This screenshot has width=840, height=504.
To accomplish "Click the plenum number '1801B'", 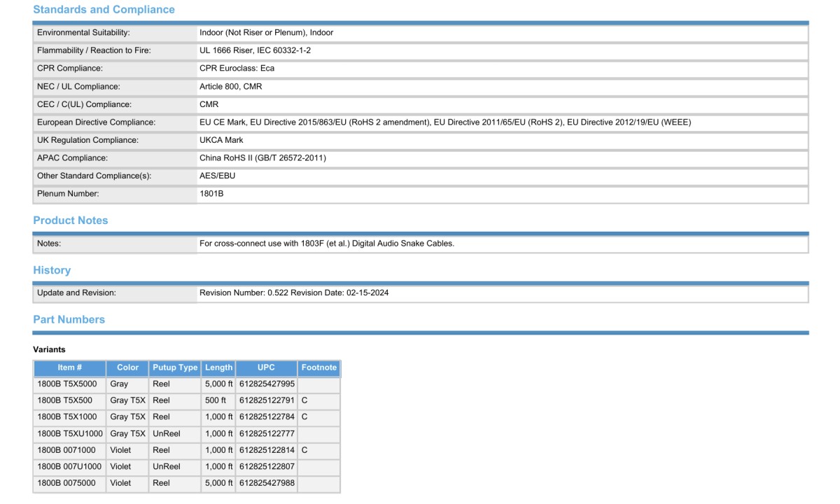I will tap(211, 194).
